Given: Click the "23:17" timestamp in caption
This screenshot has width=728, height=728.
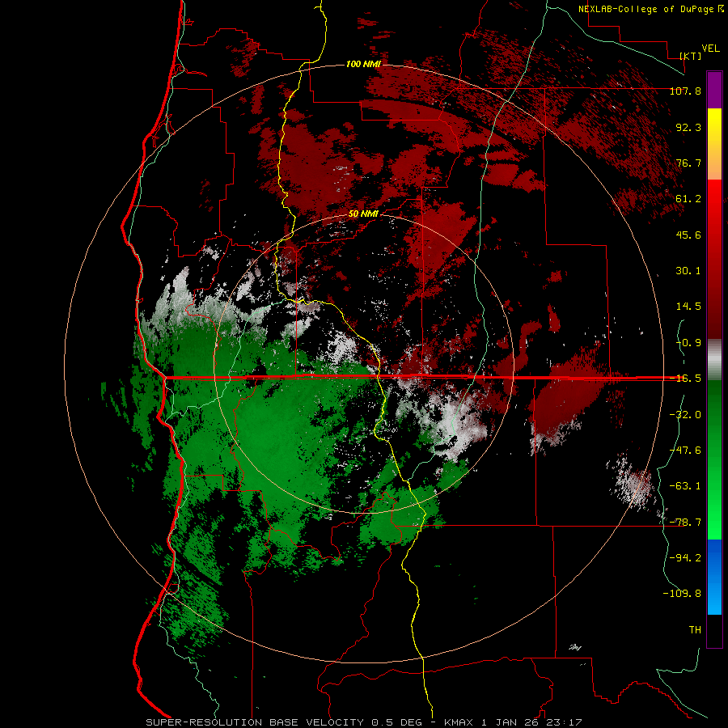Looking at the screenshot, I should tap(565, 722).
